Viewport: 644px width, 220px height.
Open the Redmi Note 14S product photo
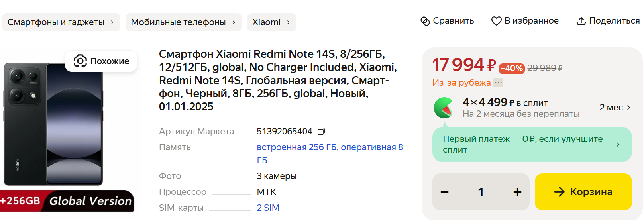(54, 124)
